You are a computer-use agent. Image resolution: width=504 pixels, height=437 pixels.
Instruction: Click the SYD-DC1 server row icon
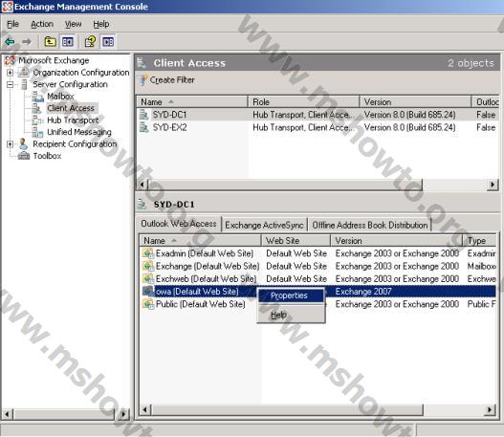coord(144,115)
